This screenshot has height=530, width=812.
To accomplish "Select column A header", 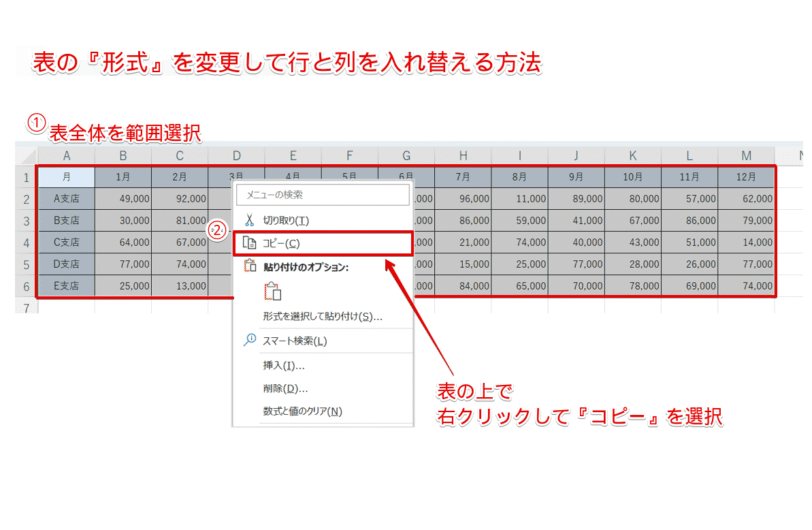I will tap(66, 155).
